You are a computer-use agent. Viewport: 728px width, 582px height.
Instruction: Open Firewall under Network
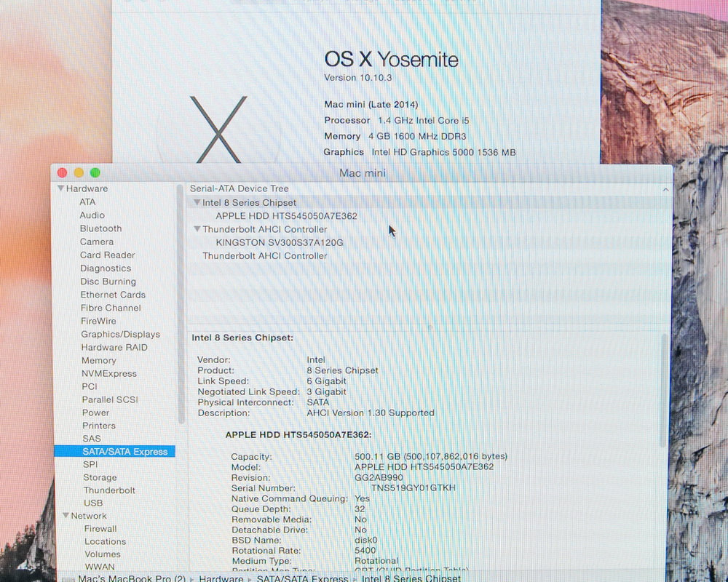tap(100, 529)
